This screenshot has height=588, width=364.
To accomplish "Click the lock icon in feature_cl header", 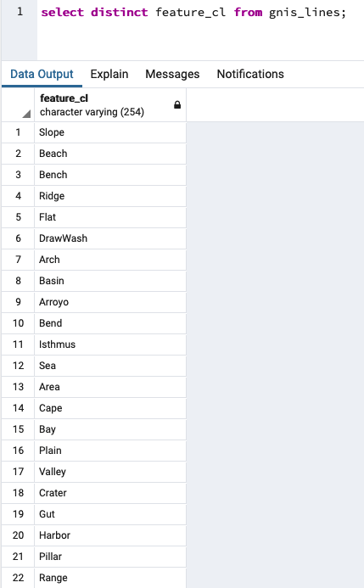I will (x=177, y=105).
